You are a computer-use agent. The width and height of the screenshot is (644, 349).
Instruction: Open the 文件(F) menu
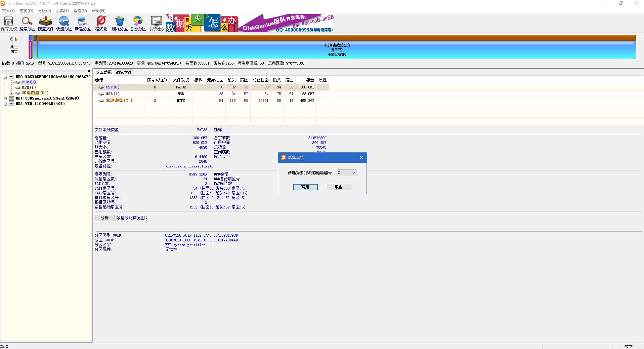[x=8, y=11]
